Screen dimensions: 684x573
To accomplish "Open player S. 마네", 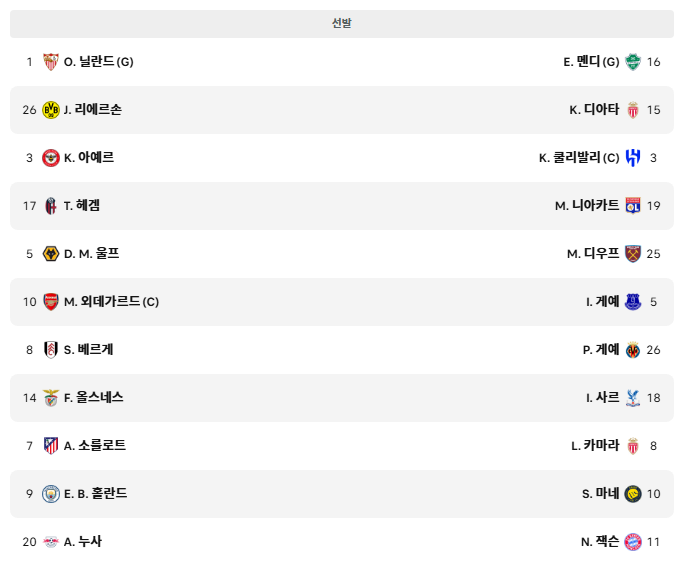I will 600,494.
